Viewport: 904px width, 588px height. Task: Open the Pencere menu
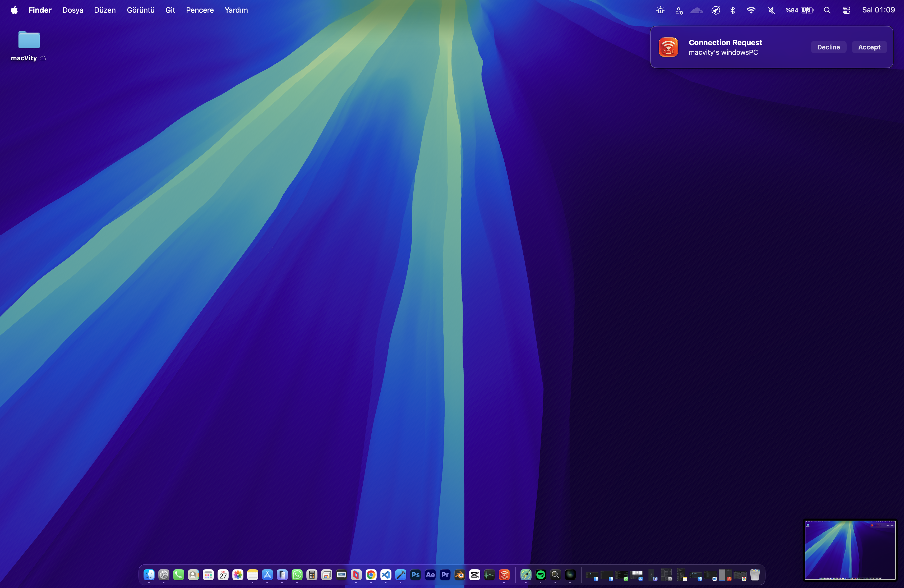[199, 10]
